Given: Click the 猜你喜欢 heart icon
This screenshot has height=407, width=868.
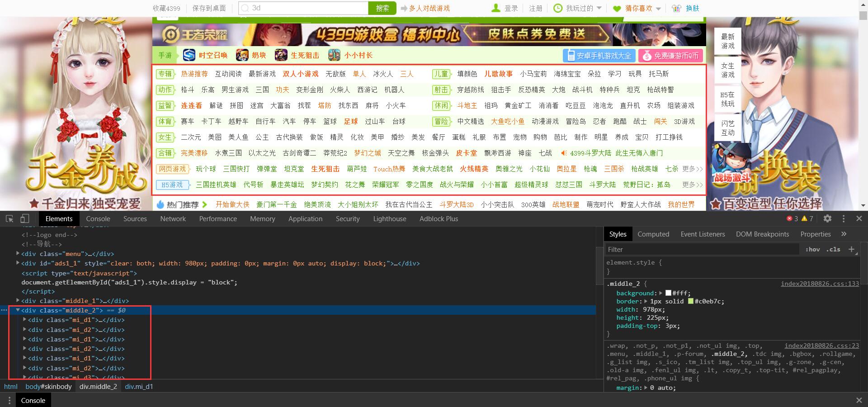Looking at the screenshot, I should (616, 8).
